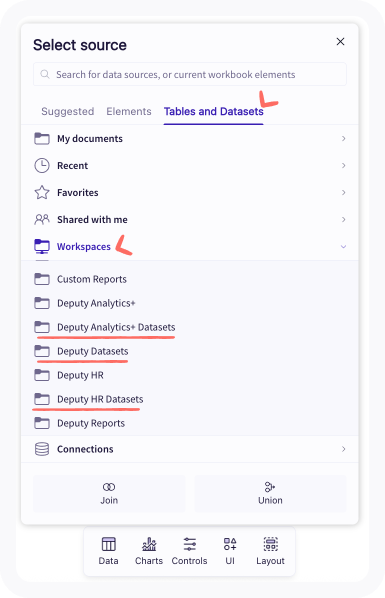Click folder icon beside Deputy Datasets
385x598 pixels.
coord(42,351)
